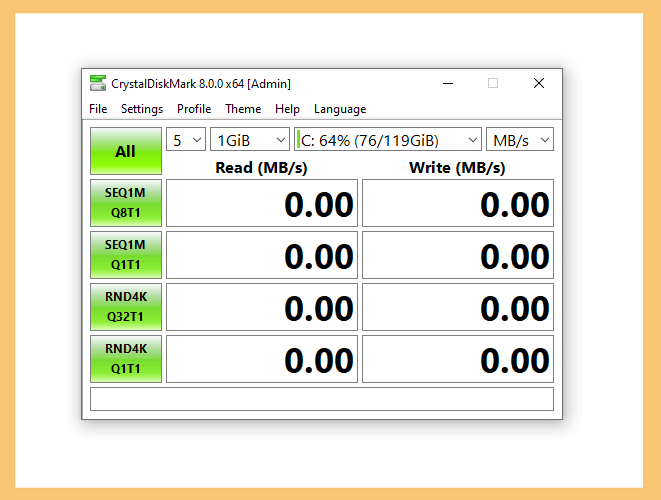The width and height of the screenshot is (661, 500).
Task: Click the RND4K Q1T1 write result value
Action: tap(458, 359)
